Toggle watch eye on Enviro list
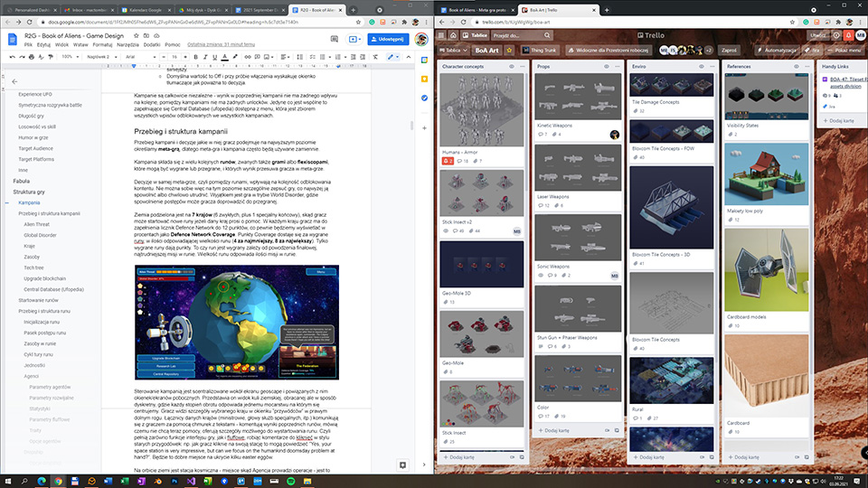Viewport: 868px width, 488px height. 702,66
